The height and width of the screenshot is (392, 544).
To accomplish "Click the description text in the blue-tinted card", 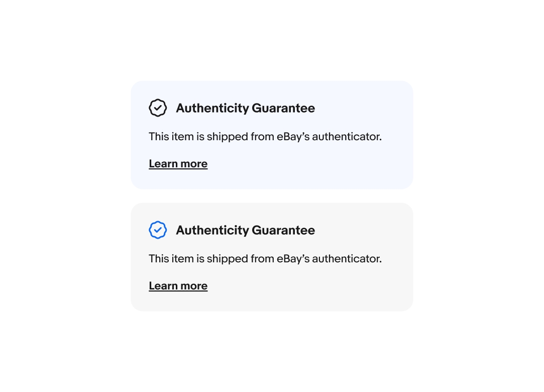I will 265,137.
